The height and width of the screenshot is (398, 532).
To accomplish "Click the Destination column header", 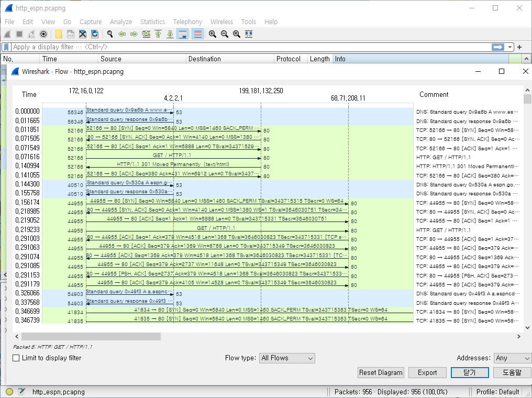I will click(230, 59).
